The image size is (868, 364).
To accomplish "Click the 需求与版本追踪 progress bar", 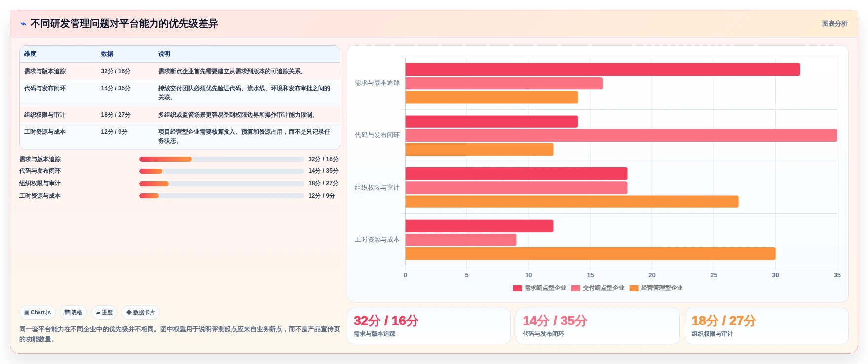I will pyautogui.click(x=222, y=159).
